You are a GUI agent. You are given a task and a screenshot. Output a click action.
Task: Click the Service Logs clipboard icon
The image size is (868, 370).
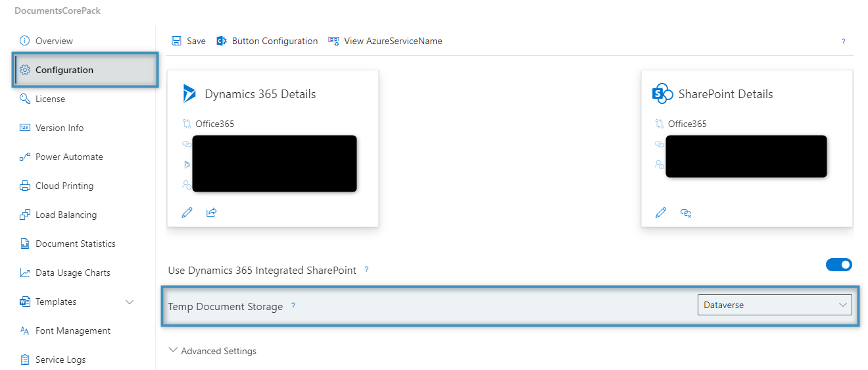tap(25, 359)
